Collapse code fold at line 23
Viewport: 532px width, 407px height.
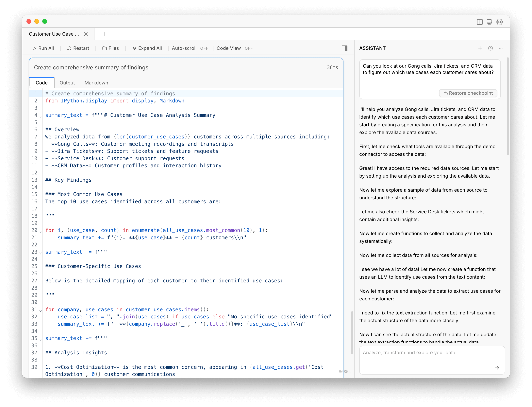point(41,253)
